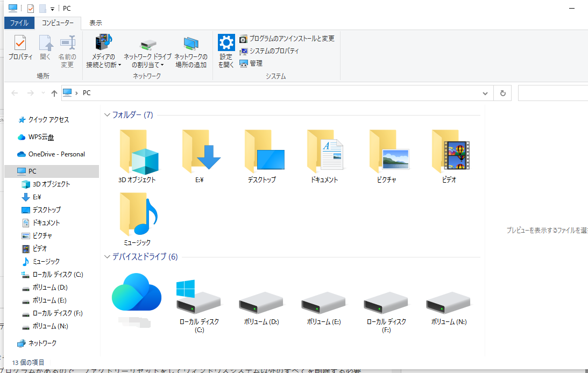
Task: Collapse the デバイスとドライブ (6) section
Action: 107,257
